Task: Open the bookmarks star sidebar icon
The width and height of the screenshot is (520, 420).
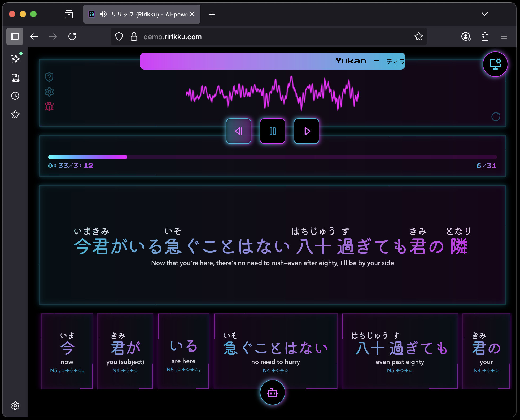Action: point(15,115)
